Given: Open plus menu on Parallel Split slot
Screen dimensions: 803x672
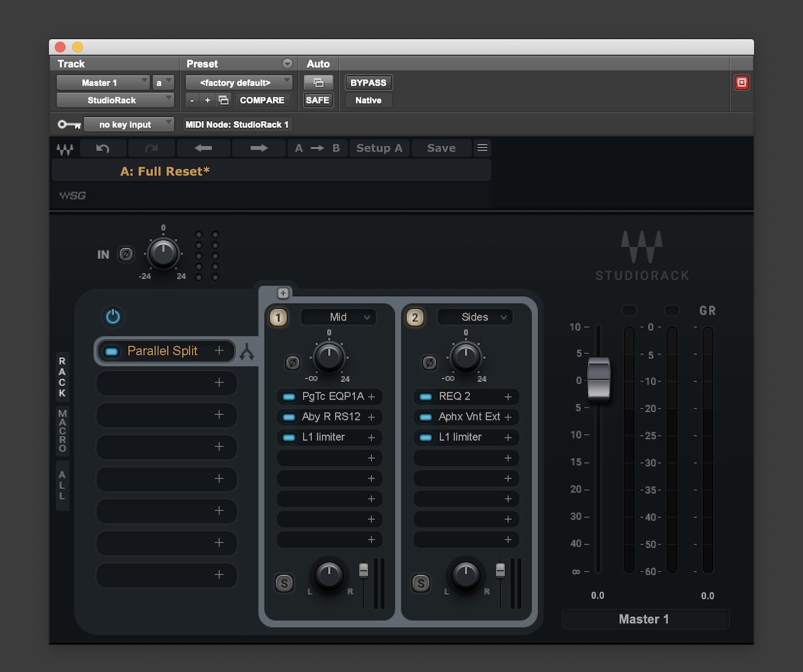Looking at the screenshot, I should 219,351.
